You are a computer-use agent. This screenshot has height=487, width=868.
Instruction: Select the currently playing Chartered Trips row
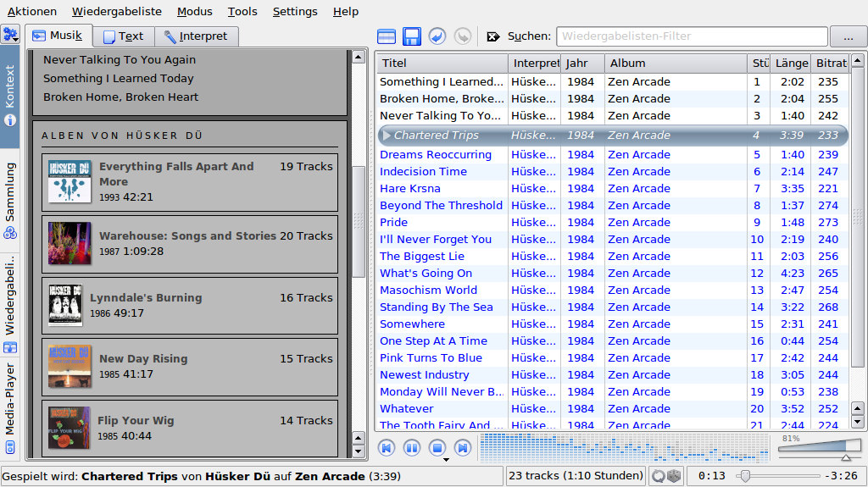[x=612, y=136]
